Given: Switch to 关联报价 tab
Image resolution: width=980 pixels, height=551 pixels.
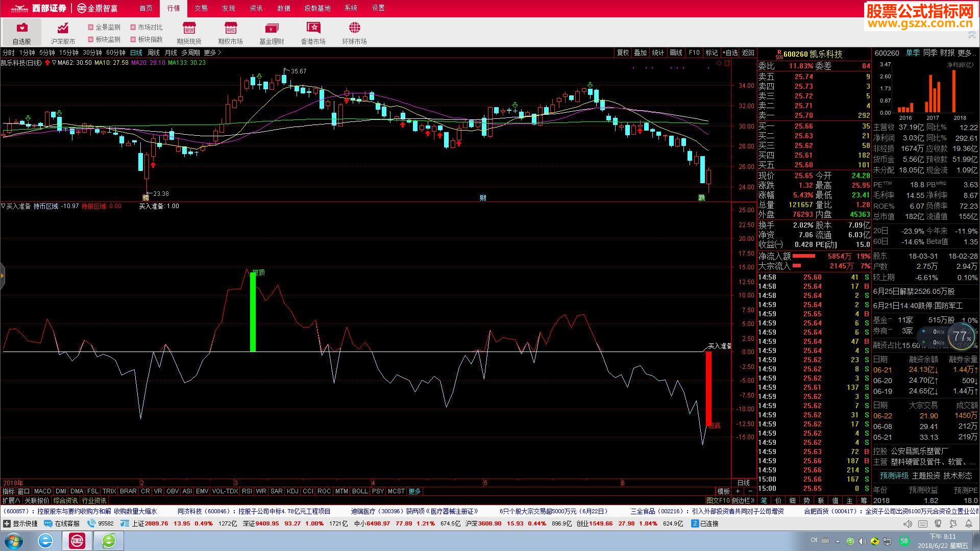Looking at the screenshot, I should (37, 500).
